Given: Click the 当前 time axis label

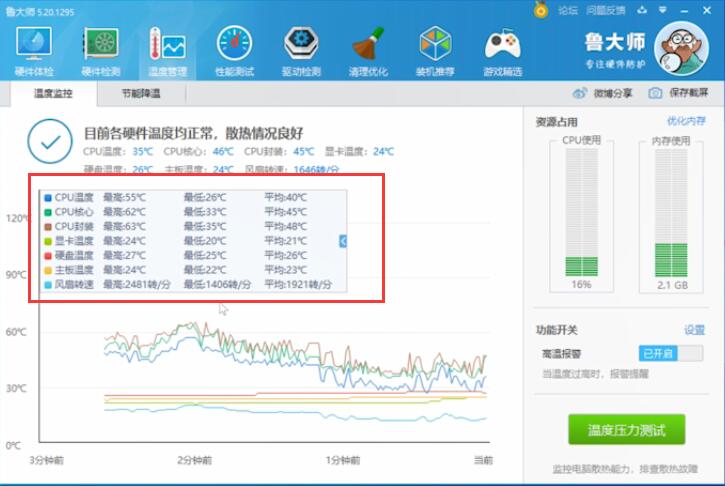Looking at the screenshot, I should [x=484, y=461].
